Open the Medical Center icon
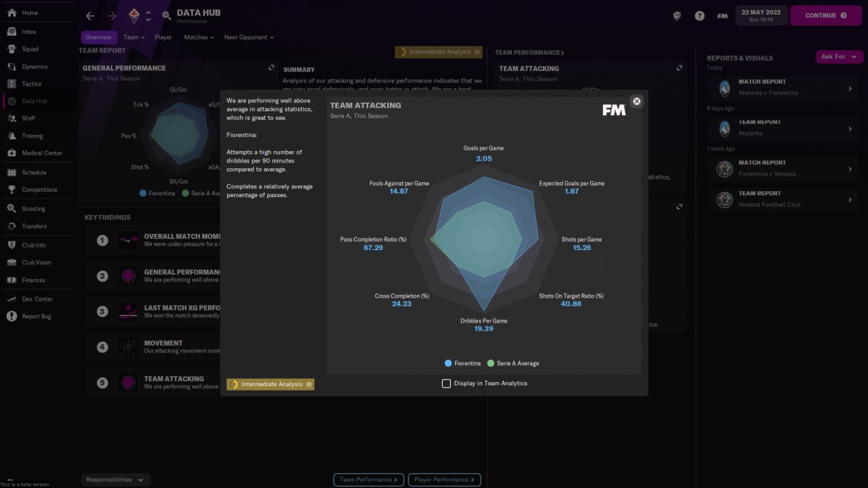Screen dimensions: 868x488 coord(12,153)
